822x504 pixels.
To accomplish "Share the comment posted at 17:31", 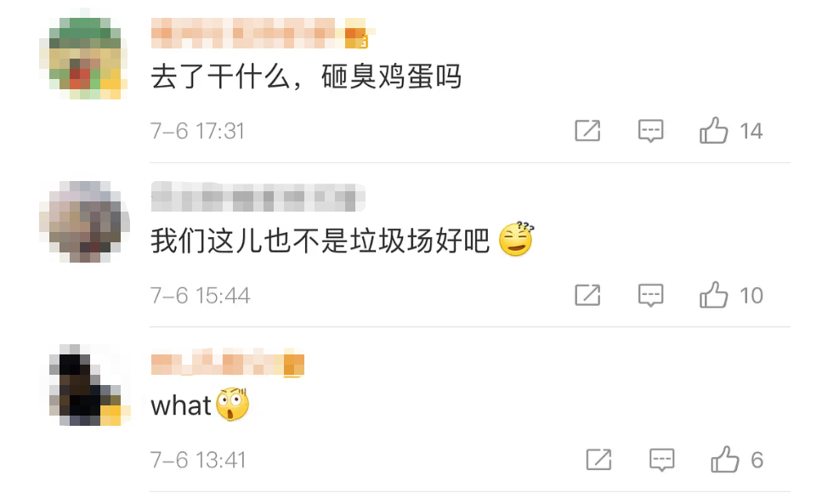I will click(x=587, y=130).
